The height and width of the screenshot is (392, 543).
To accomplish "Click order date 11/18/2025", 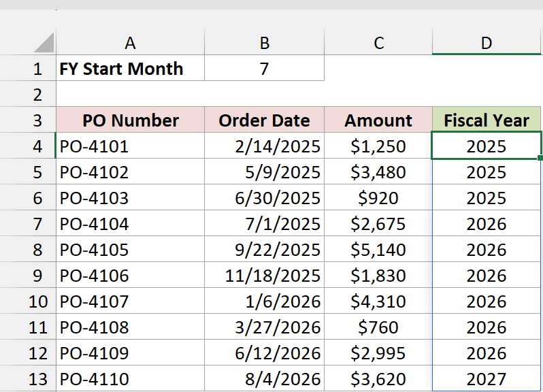I will pos(264,275).
